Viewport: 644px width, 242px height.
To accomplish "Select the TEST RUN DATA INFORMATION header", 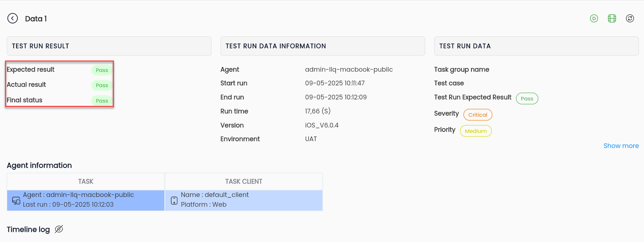I will pos(323,46).
